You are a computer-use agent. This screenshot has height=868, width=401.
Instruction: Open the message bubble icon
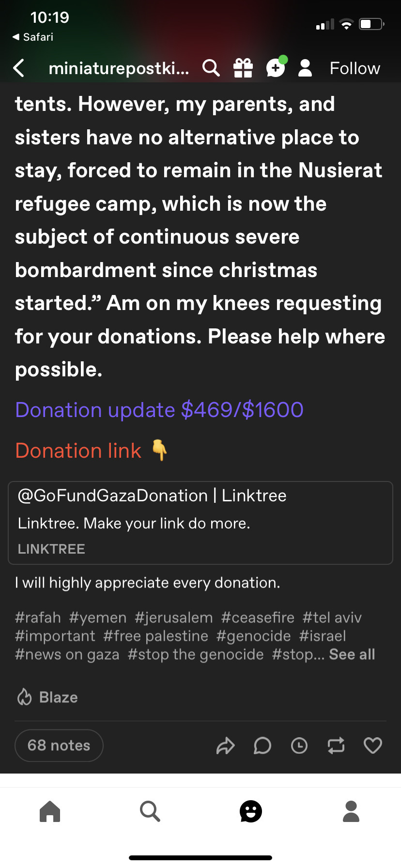click(x=276, y=68)
